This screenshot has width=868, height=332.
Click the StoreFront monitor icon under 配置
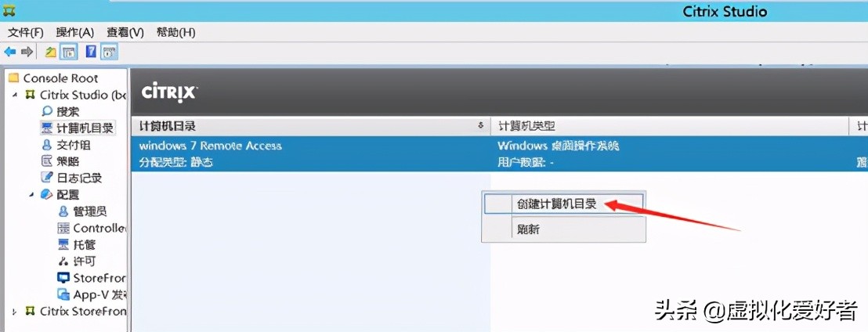(63, 278)
